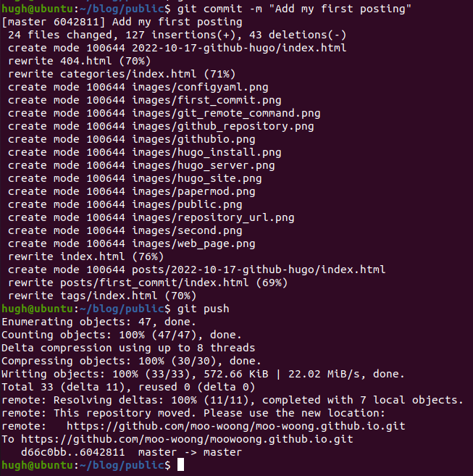Click posts/2022-10-17-github-hugo/index.html path

coord(259,270)
